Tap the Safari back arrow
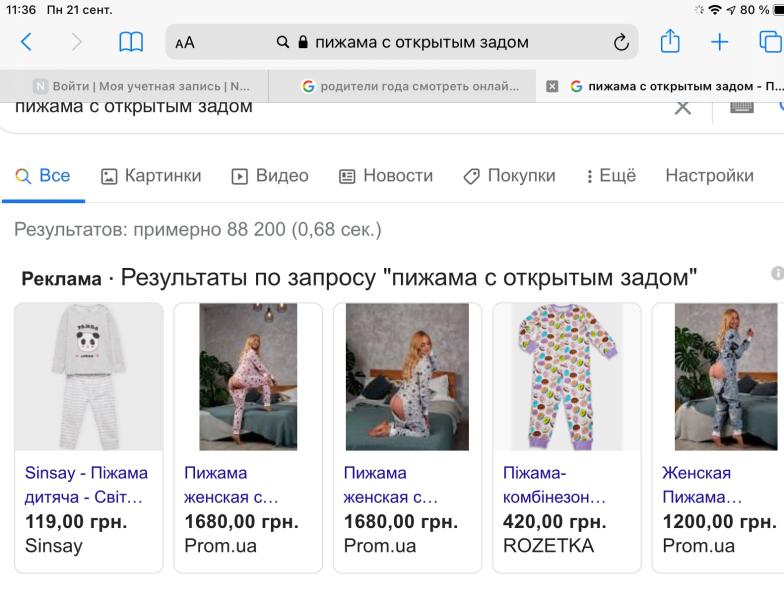Image resolution: width=784 pixels, height=600 pixels. click(27, 42)
